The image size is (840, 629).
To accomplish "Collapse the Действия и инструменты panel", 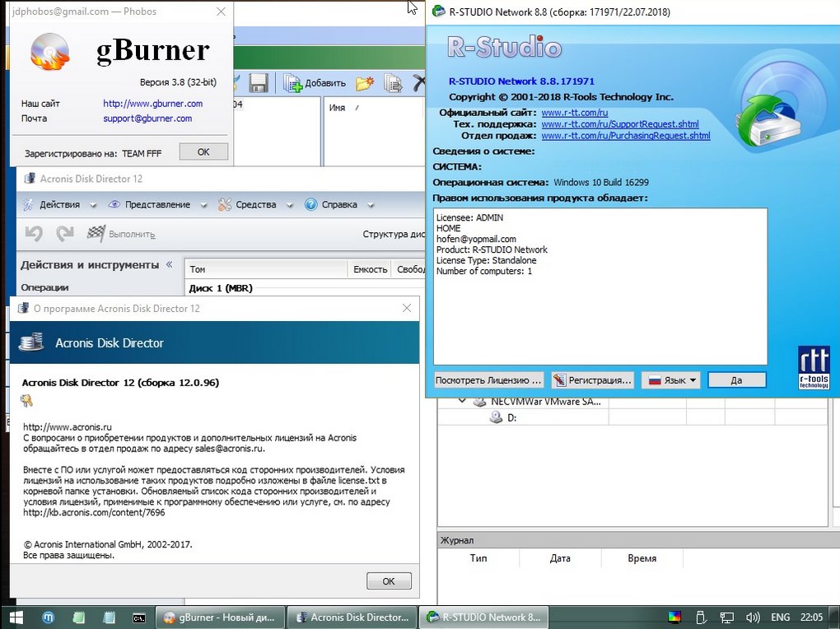I will [170, 264].
